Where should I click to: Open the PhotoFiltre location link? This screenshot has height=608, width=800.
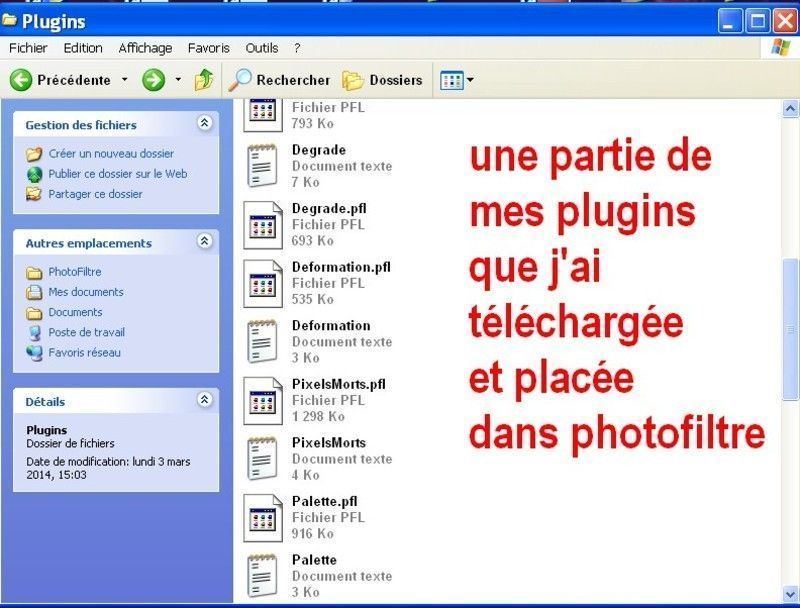click(74, 272)
